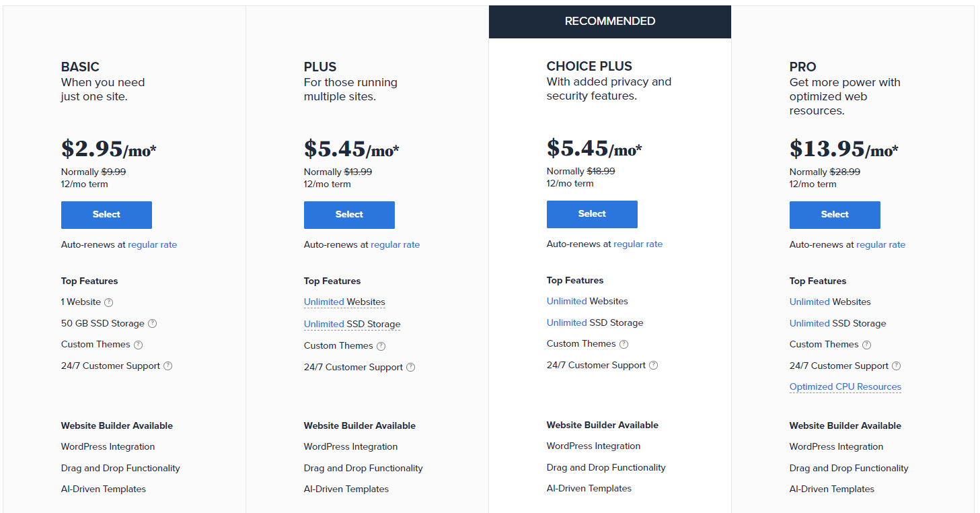Select the Pro hosting plan
980x513 pixels.
pyautogui.click(x=835, y=215)
